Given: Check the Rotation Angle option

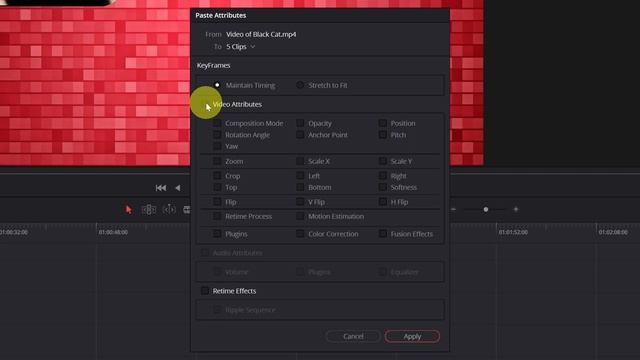Looking at the screenshot, I should click(x=217, y=134).
